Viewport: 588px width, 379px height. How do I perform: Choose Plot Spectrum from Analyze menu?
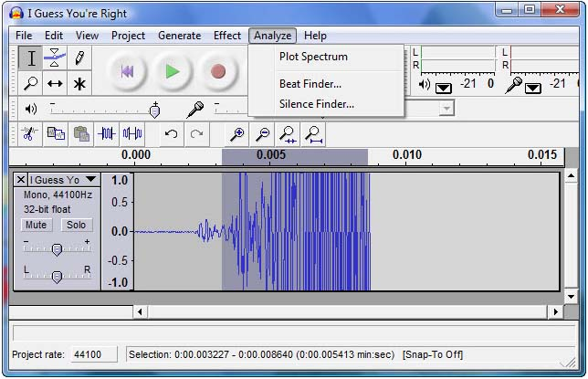click(313, 57)
